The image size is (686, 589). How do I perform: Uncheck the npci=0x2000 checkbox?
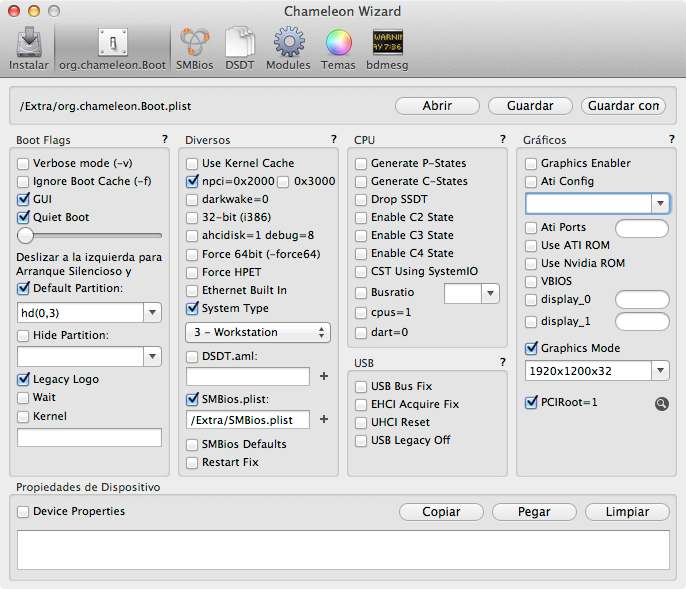[x=192, y=182]
